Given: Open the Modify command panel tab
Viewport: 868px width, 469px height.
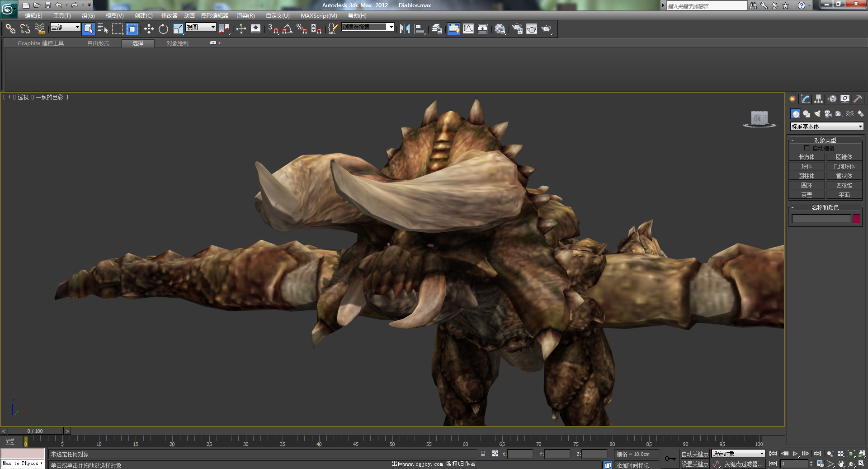Looking at the screenshot, I should click(x=805, y=99).
